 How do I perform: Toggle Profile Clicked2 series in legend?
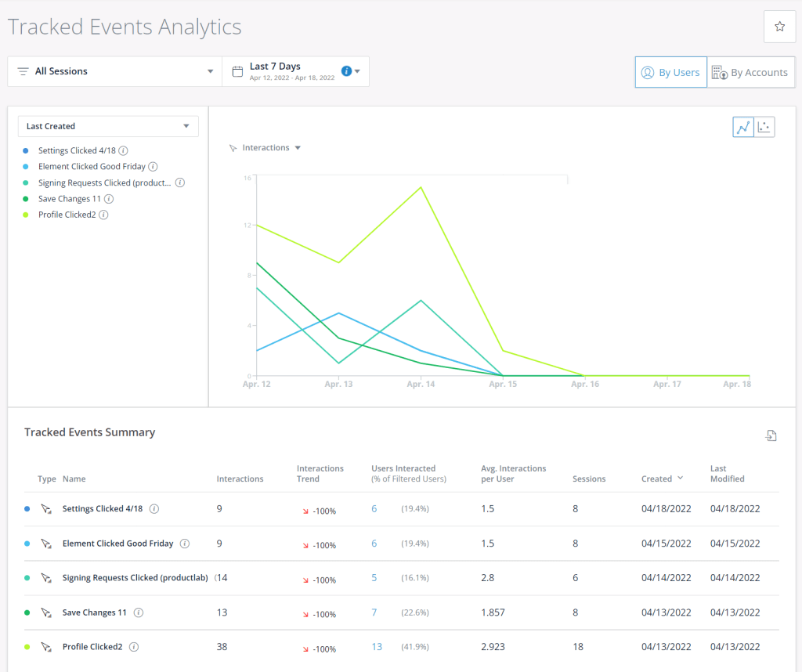67,215
